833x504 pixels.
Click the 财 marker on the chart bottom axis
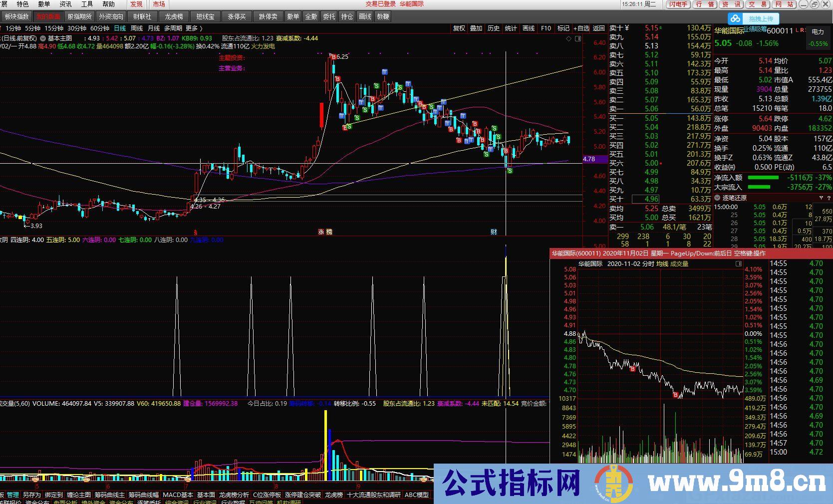pos(494,232)
